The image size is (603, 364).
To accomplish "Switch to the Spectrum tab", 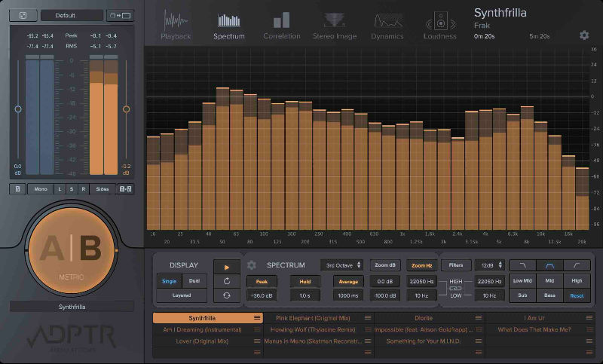I will coord(229,26).
